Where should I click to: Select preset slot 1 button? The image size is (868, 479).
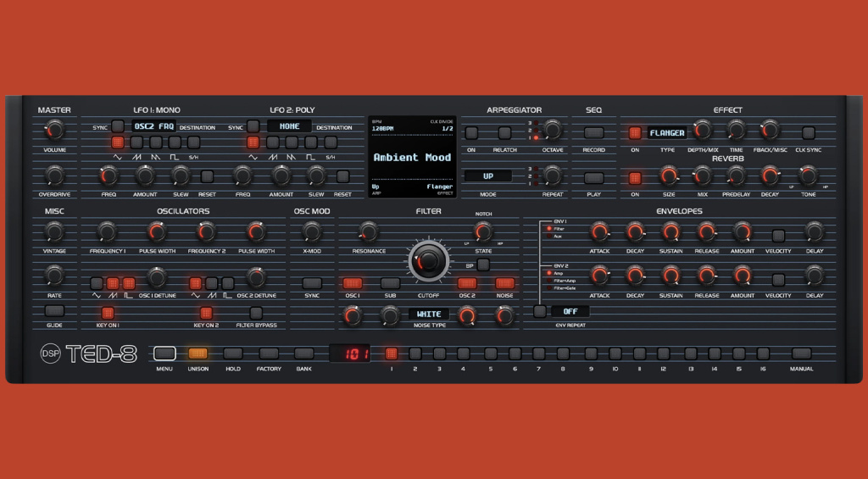392,354
